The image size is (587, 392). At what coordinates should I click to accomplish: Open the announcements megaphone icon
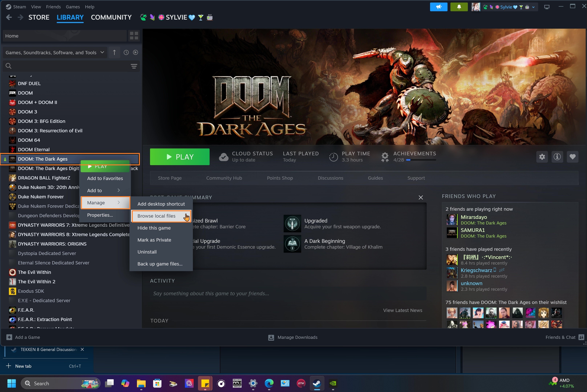pos(438,7)
